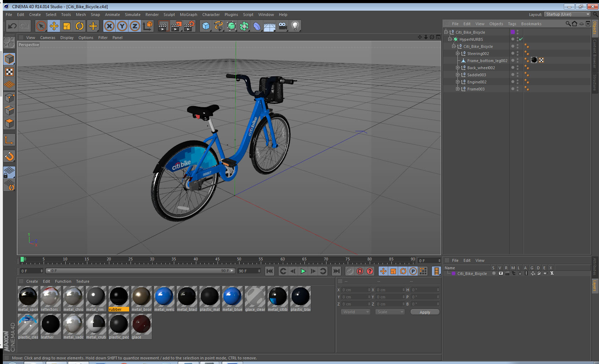
Task: Open the spline pen tools
Action: (219, 26)
